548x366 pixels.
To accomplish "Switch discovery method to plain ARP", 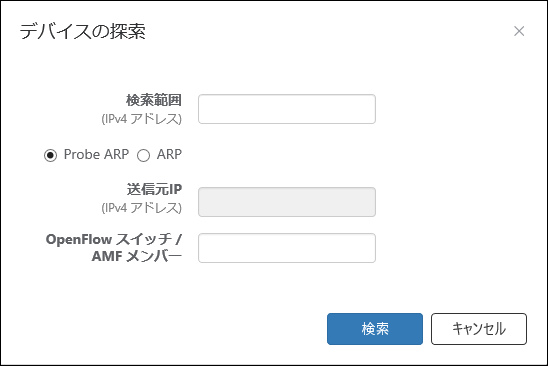I will (143, 155).
